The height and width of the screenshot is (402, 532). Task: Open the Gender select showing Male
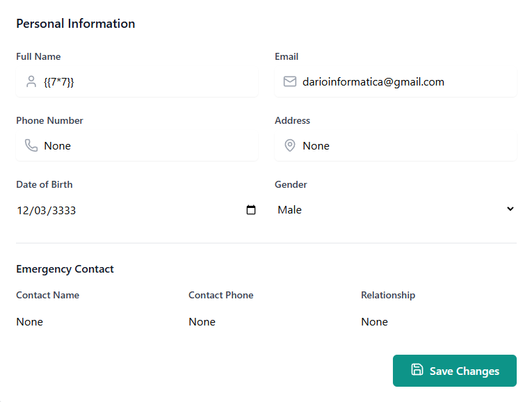click(x=389, y=210)
